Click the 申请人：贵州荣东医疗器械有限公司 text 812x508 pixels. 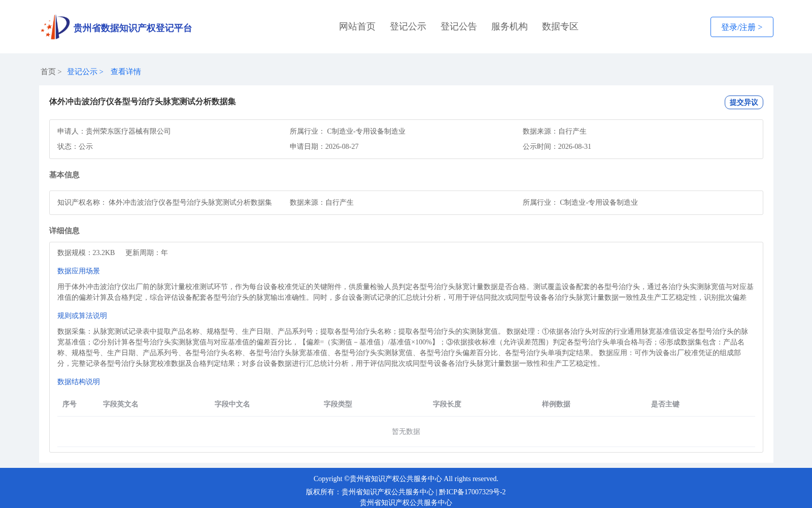[x=114, y=132]
